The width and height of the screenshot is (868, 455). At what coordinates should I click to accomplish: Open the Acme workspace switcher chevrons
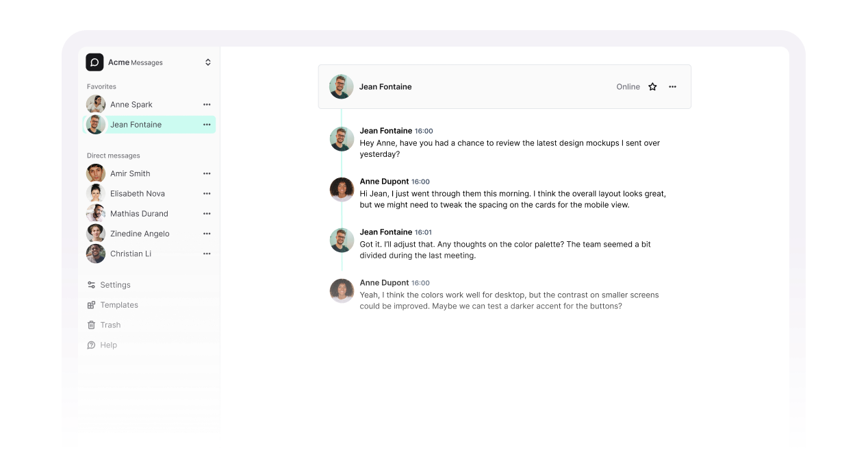point(208,62)
